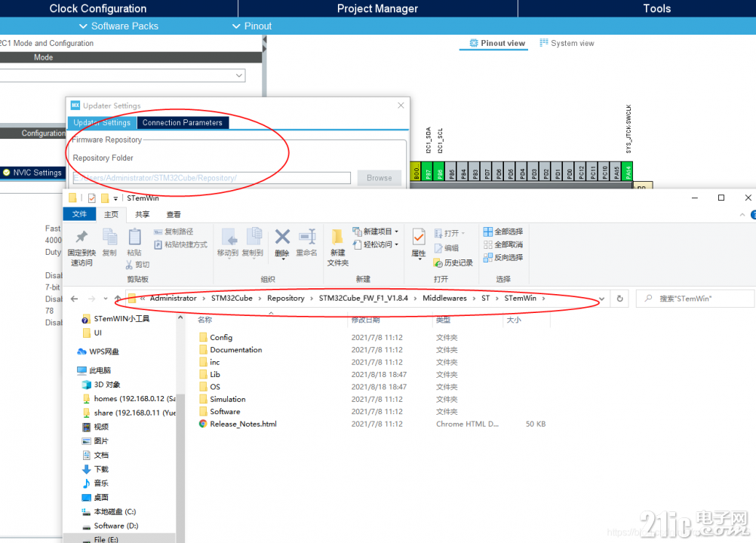756x543 pixels.
Task: Select the Simulation folder
Action: 228,399
